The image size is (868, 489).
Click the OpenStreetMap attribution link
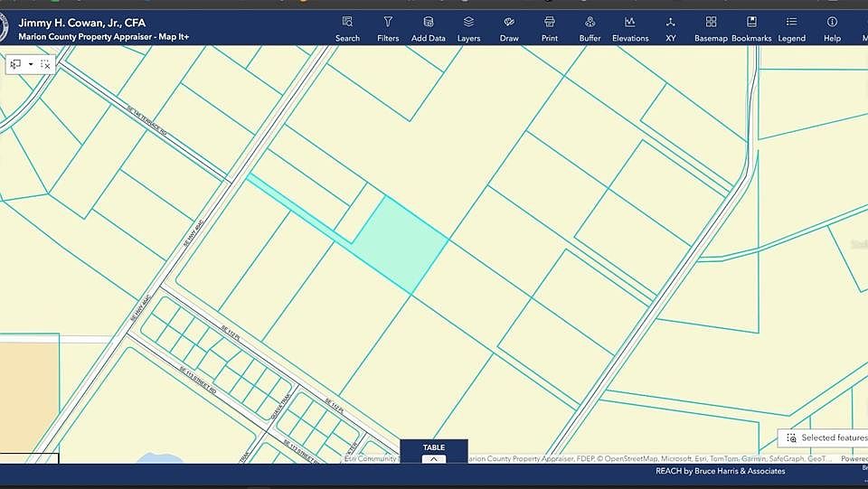point(633,458)
